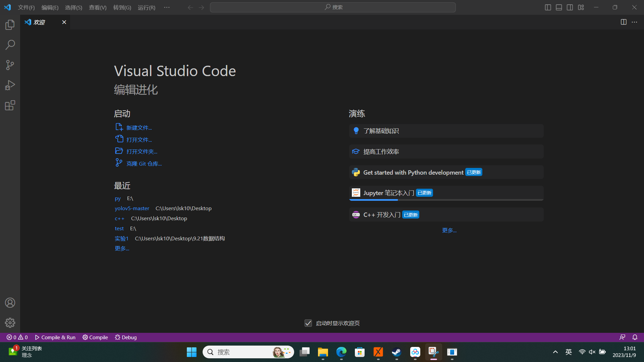Go forward with the right arrow

(x=201, y=7)
